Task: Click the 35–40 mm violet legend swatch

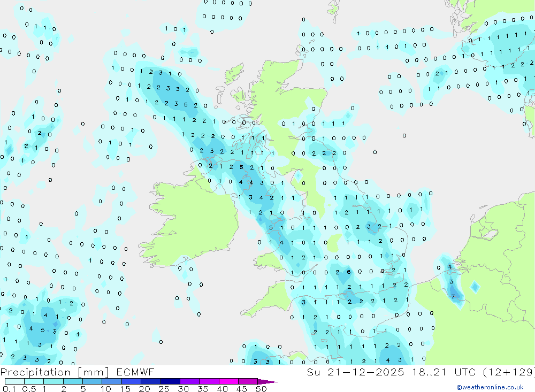Action: pyautogui.click(x=209, y=381)
